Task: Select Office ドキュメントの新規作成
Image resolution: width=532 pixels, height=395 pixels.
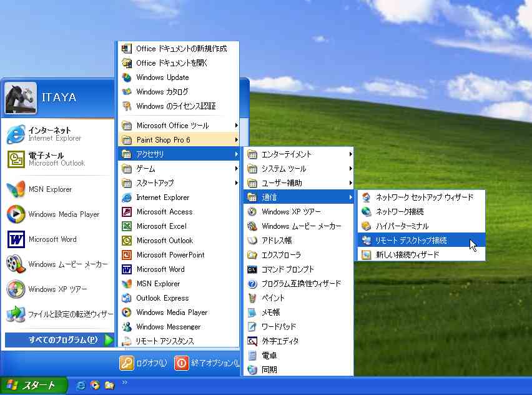Action: (179, 49)
